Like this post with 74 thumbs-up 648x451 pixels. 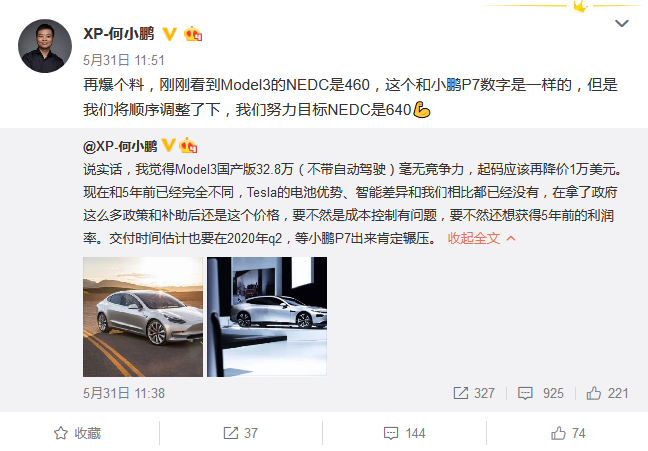click(x=568, y=433)
